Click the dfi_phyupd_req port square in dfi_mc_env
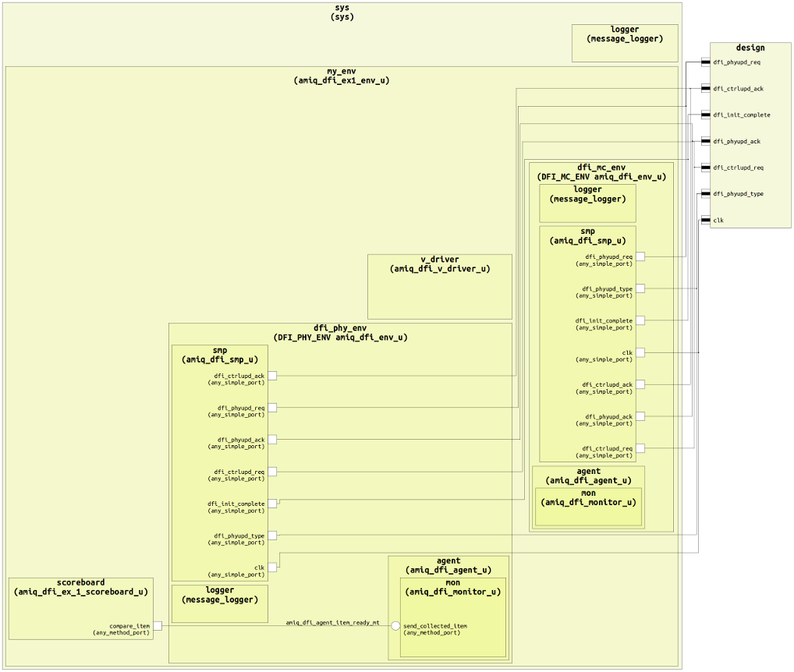This screenshot has height=672, width=794. click(x=640, y=256)
